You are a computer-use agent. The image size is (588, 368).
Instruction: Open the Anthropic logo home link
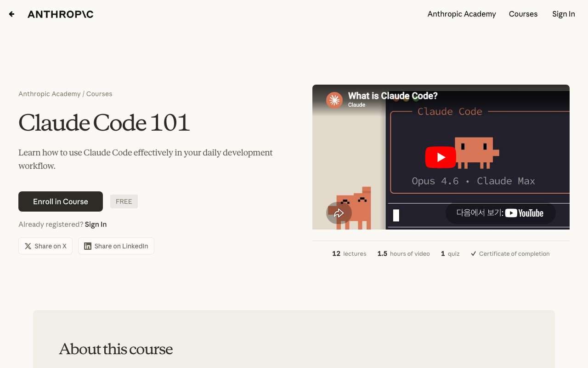tap(61, 14)
